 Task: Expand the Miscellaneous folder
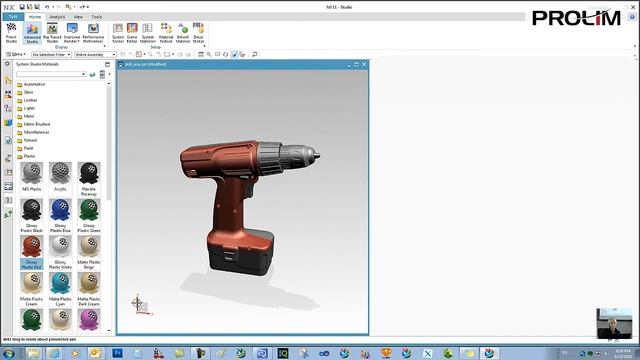33,132
